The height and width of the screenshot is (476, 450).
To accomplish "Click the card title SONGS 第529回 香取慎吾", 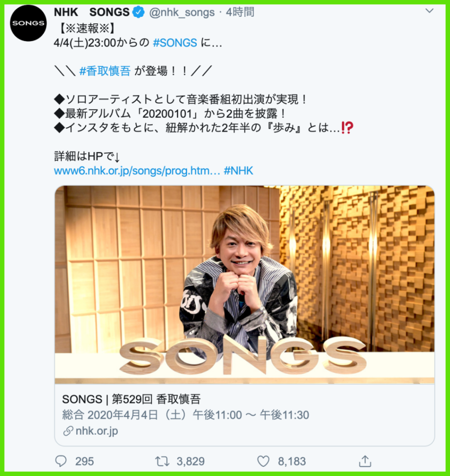I will [131, 399].
